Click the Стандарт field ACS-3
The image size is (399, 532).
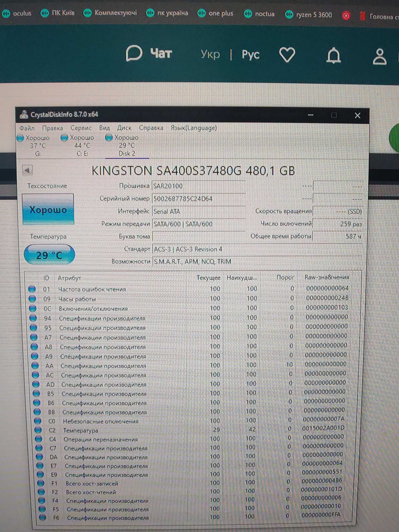(257, 249)
